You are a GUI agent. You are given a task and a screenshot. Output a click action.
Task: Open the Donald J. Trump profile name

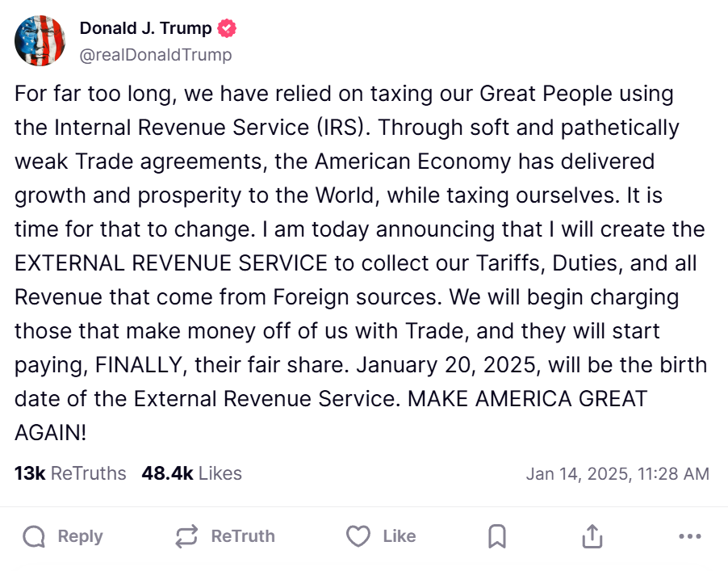tap(145, 28)
